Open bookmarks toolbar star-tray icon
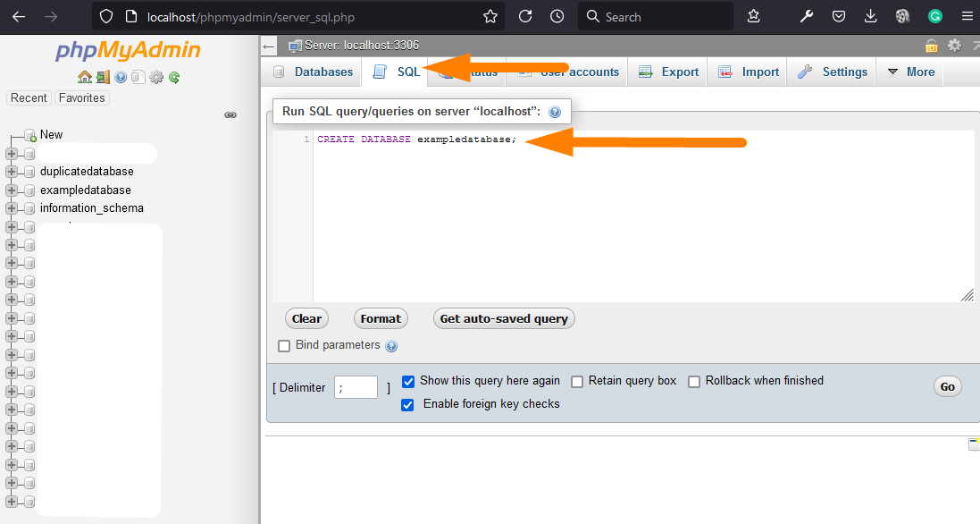Screen dimensions: 980x524 [x=754, y=17]
